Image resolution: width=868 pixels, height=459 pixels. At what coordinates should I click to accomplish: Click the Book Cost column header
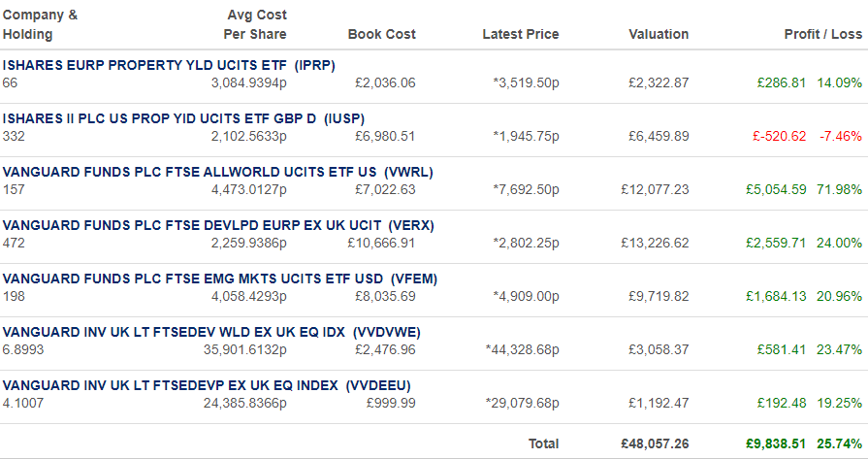tap(382, 34)
